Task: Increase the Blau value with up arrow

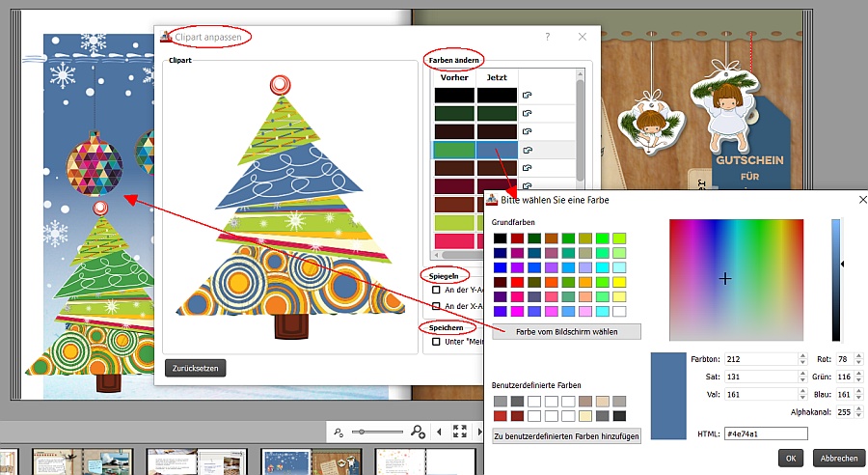Action: [858, 392]
